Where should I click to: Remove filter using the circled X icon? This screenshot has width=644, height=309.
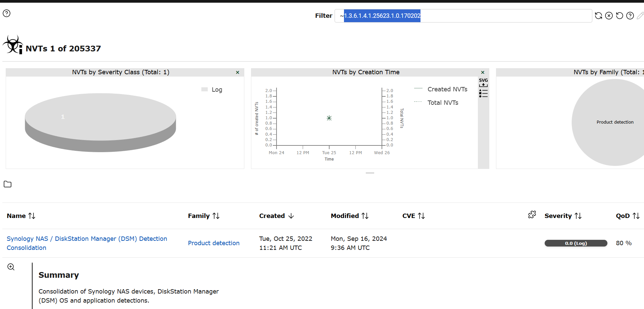point(609,16)
